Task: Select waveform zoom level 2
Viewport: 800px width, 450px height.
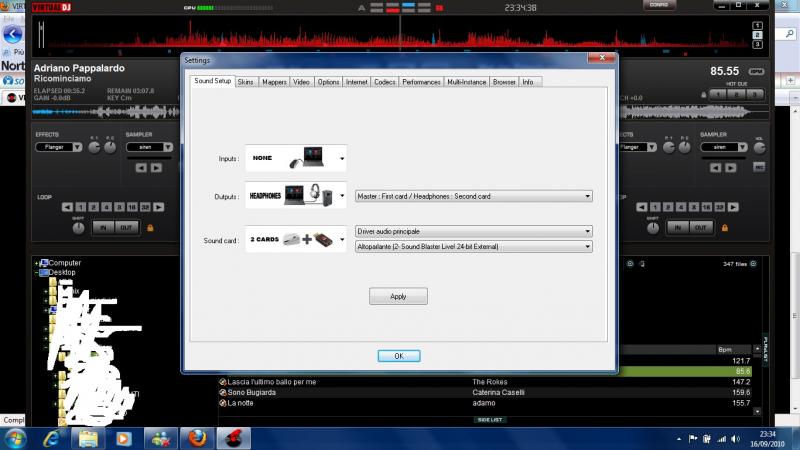Action: [x=757, y=35]
